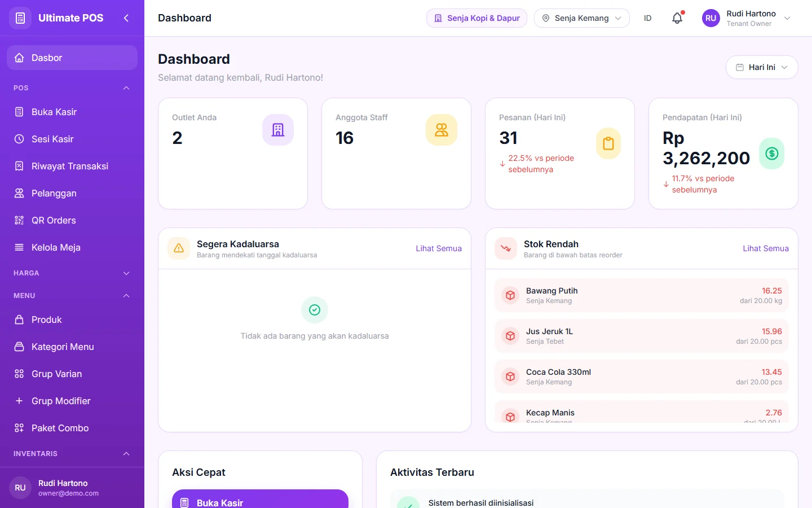Viewport: 812px width, 508px height.
Task: Click the Ultimate POS logo icon
Action: (x=20, y=18)
